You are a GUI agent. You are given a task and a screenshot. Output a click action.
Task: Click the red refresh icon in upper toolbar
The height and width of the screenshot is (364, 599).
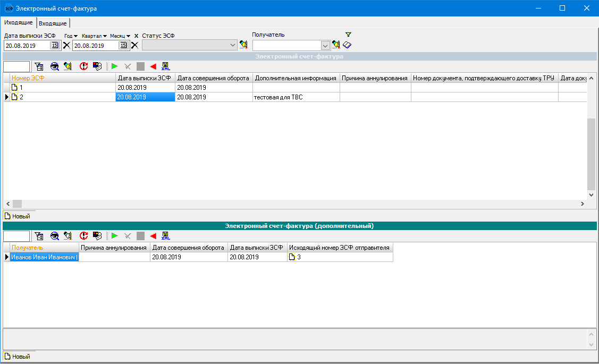[x=83, y=66]
